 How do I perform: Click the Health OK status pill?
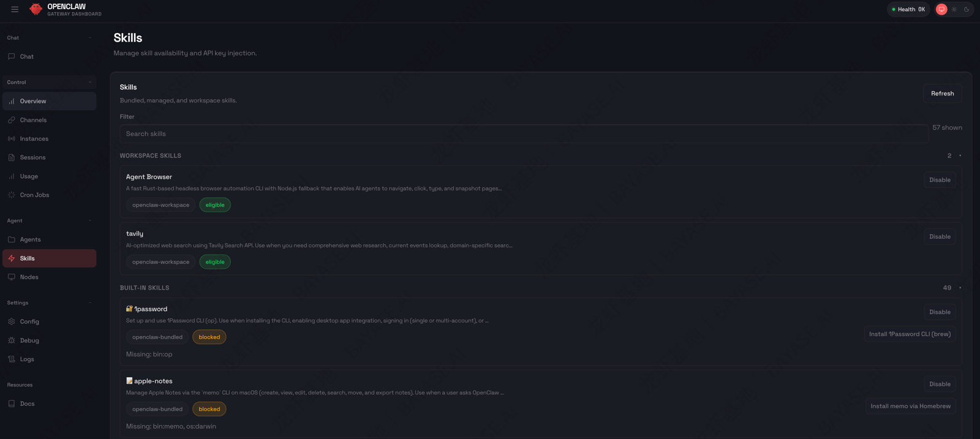point(908,9)
